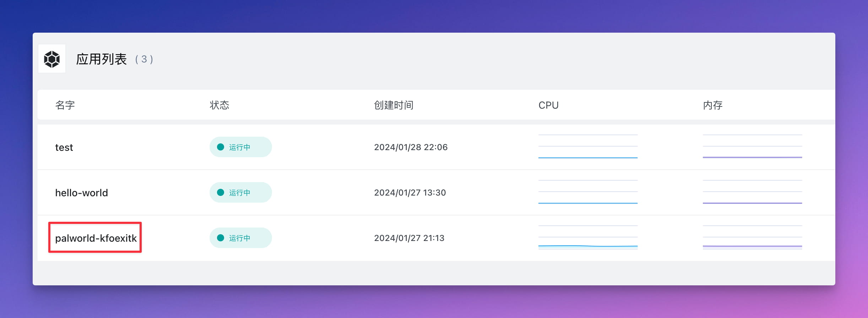Click the running status badge for test

coord(240,147)
